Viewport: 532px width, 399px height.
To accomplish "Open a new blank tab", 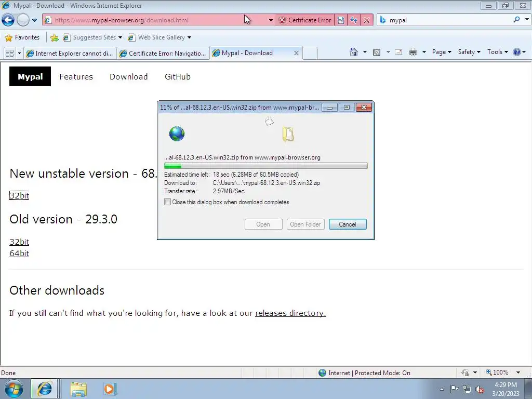I will click(x=310, y=54).
